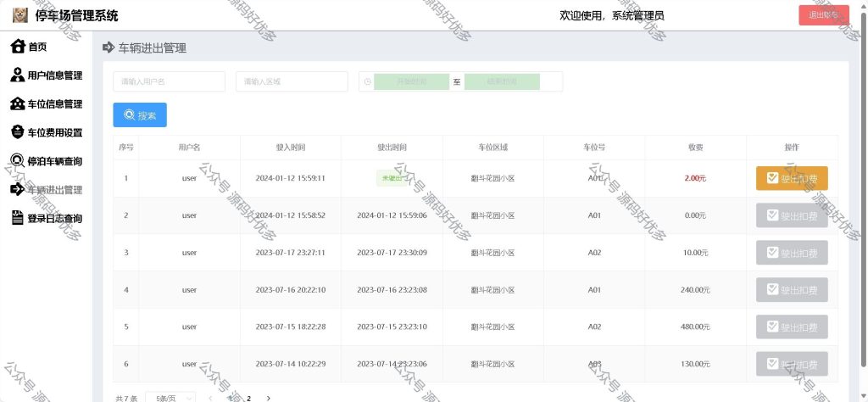
Task: Click entry time 2023-07-14 10:22:29
Action: 291,364
